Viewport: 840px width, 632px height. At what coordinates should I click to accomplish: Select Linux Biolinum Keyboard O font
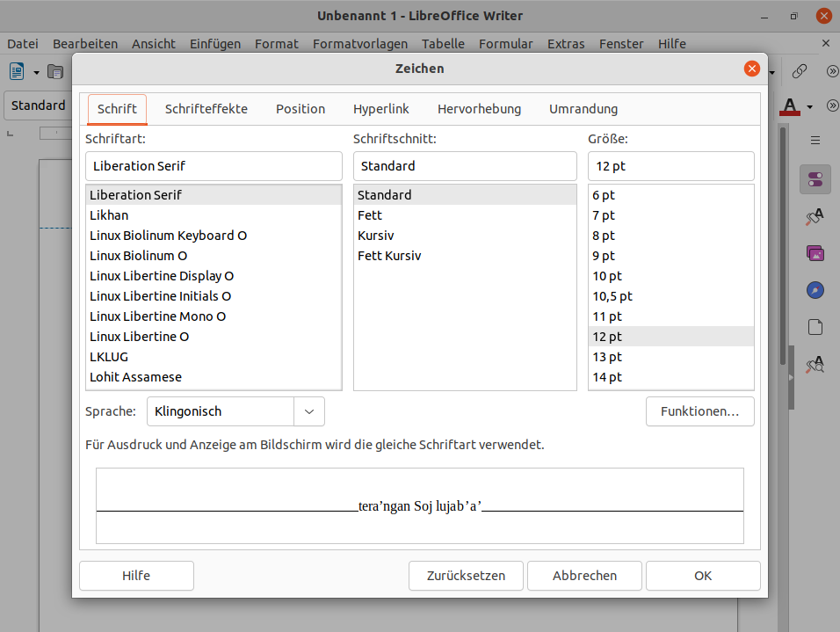[214, 236]
